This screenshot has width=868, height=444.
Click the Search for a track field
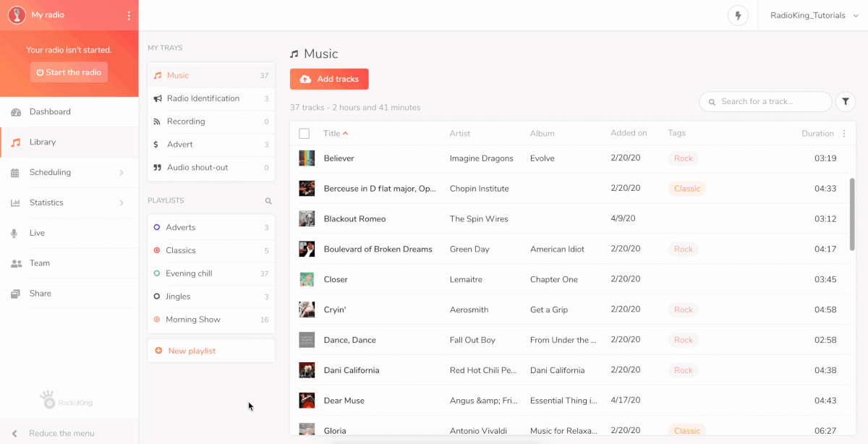[x=765, y=102]
